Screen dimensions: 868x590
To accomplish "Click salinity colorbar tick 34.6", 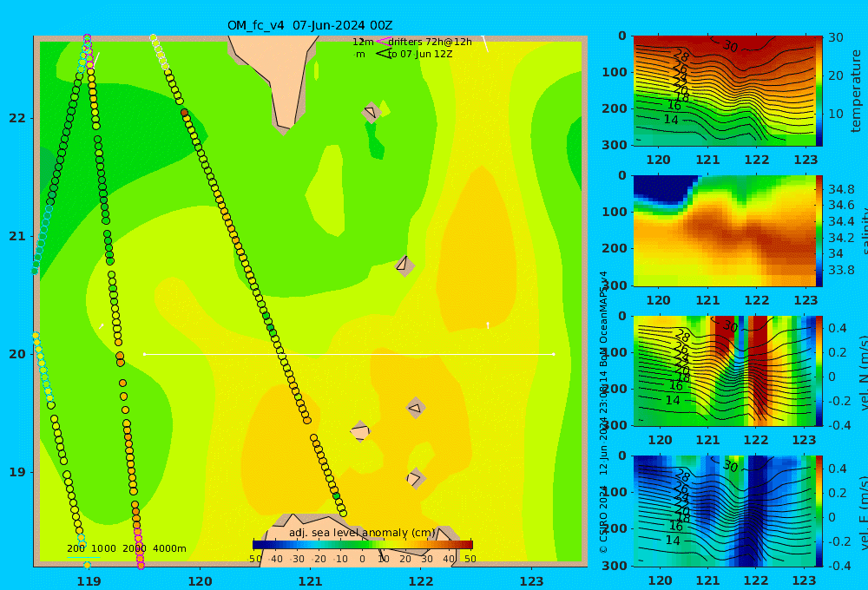I will (x=841, y=206).
